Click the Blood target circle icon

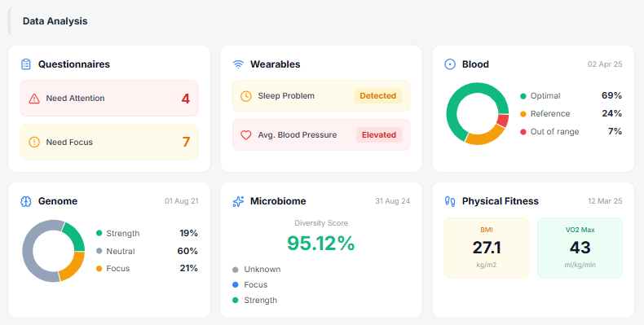tap(450, 64)
